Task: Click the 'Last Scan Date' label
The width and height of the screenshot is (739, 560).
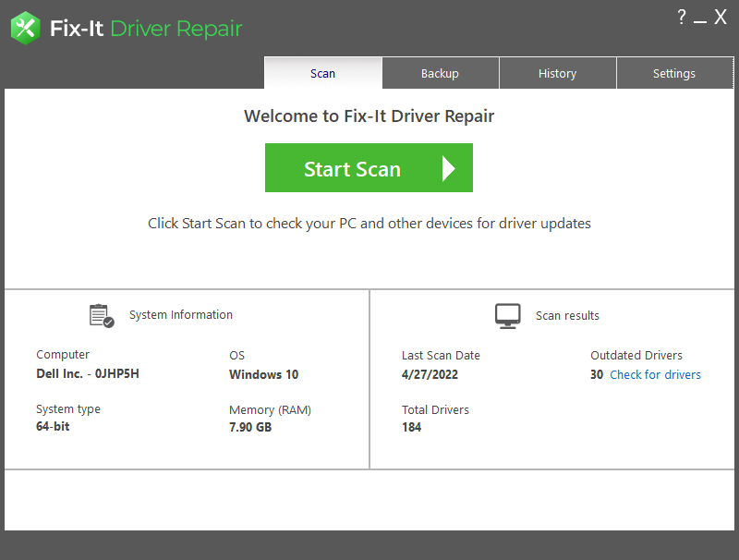Action: (441, 356)
